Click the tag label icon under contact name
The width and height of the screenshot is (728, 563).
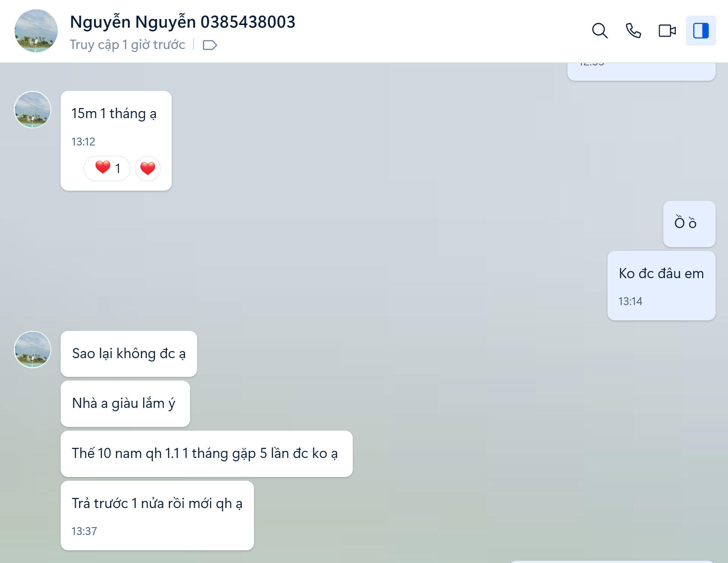pyautogui.click(x=209, y=45)
